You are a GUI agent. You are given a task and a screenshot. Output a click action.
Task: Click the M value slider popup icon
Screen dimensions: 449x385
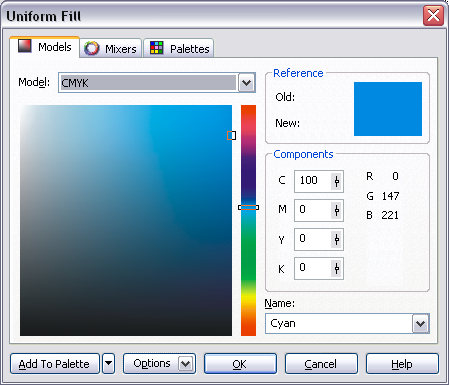pyautogui.click(x=337, y=211)
